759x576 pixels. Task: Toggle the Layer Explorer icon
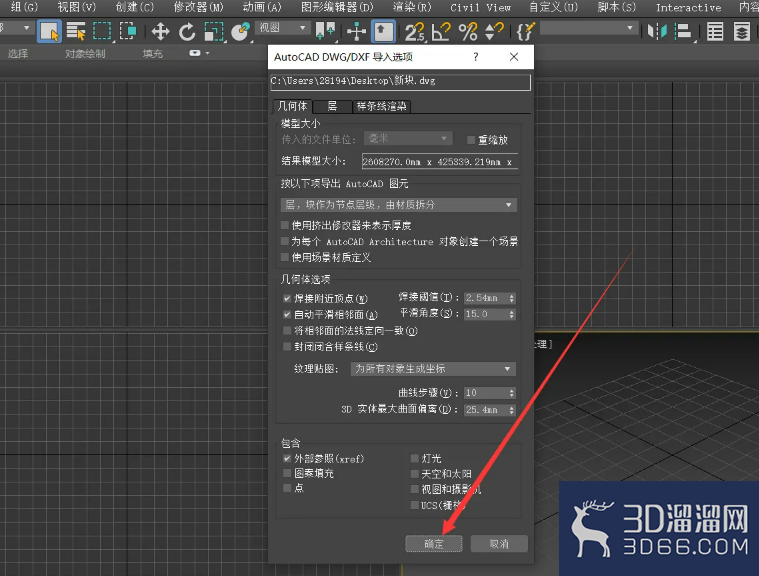click(742, 32)
